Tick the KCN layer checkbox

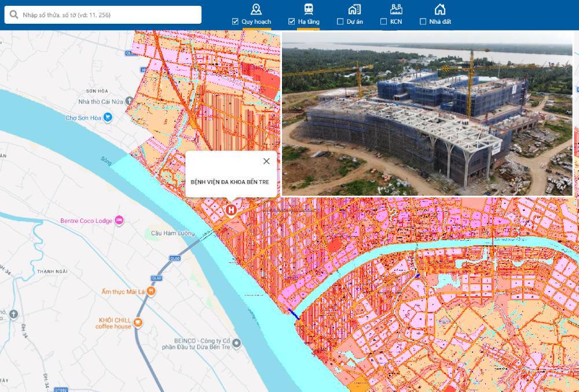384,21
